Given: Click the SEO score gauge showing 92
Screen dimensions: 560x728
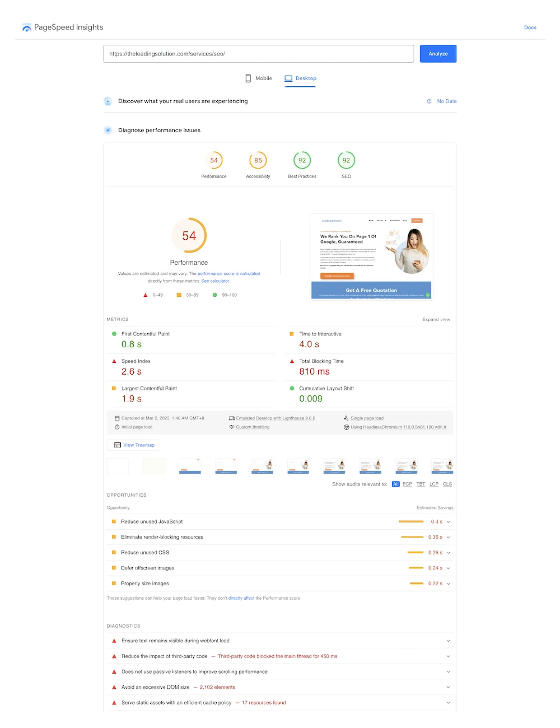Looking at the screenshot, I should [x=347, y=161].
